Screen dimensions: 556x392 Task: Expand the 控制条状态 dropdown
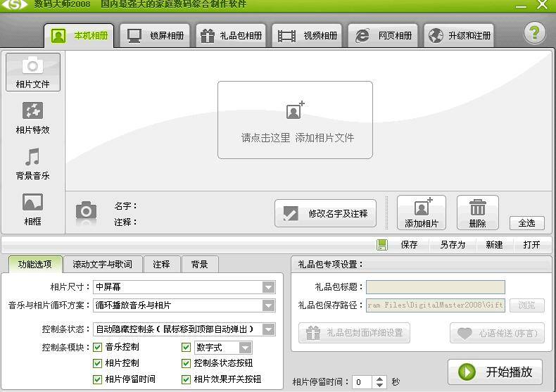(268, 329)
